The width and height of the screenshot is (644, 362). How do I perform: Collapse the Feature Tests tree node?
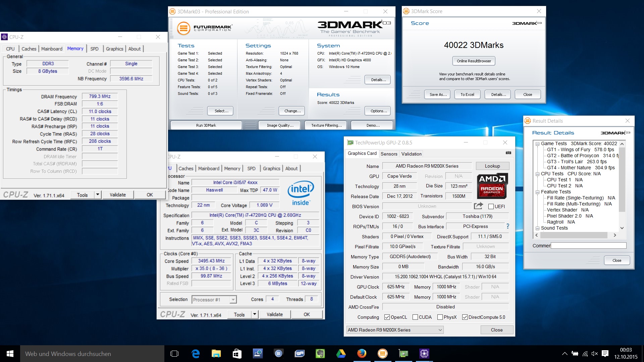point(537,192)
